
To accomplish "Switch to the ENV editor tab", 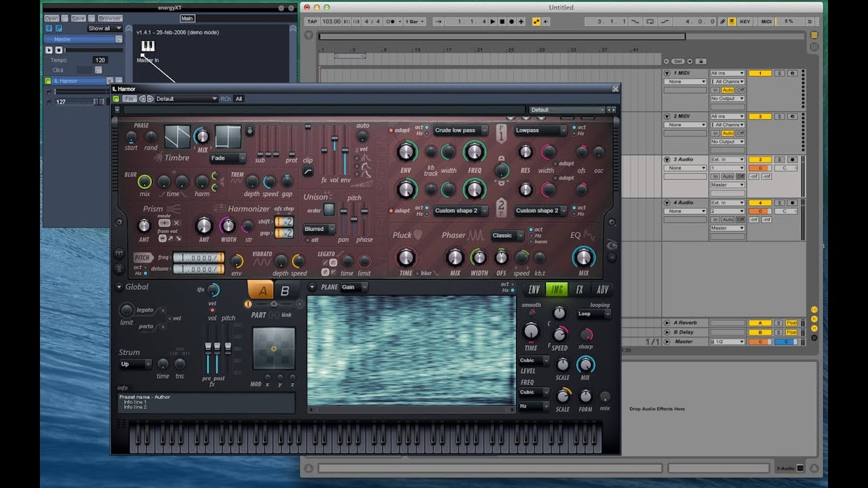I will coord(534,289).
